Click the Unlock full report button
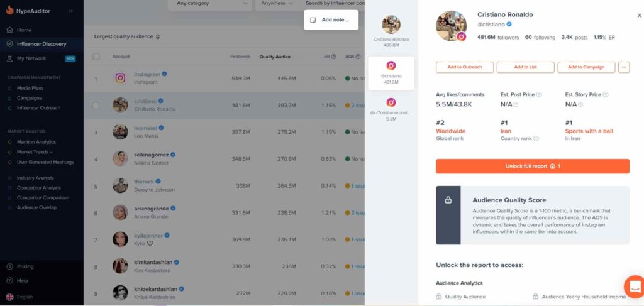 click(533, 166)
